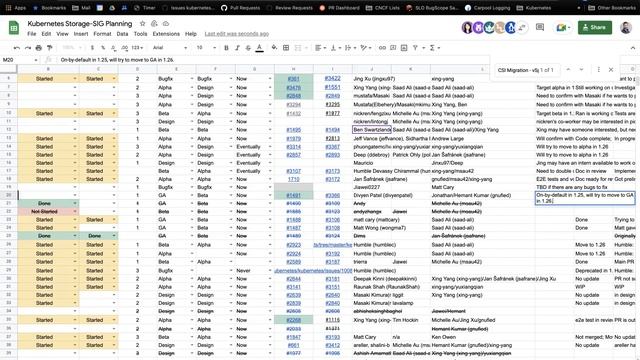This screenshot has width=640, height=360.
Task: Open the fill color picker
Action: point(274,48)
